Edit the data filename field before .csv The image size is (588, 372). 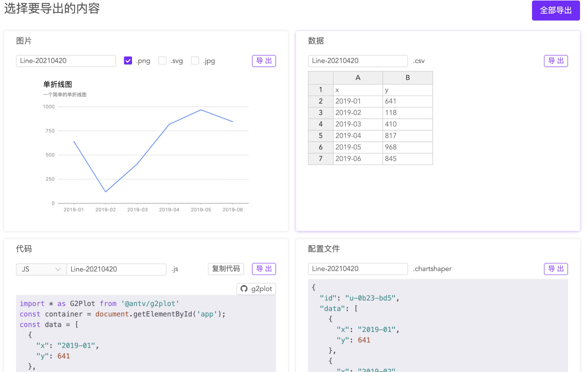coord(358,61)
